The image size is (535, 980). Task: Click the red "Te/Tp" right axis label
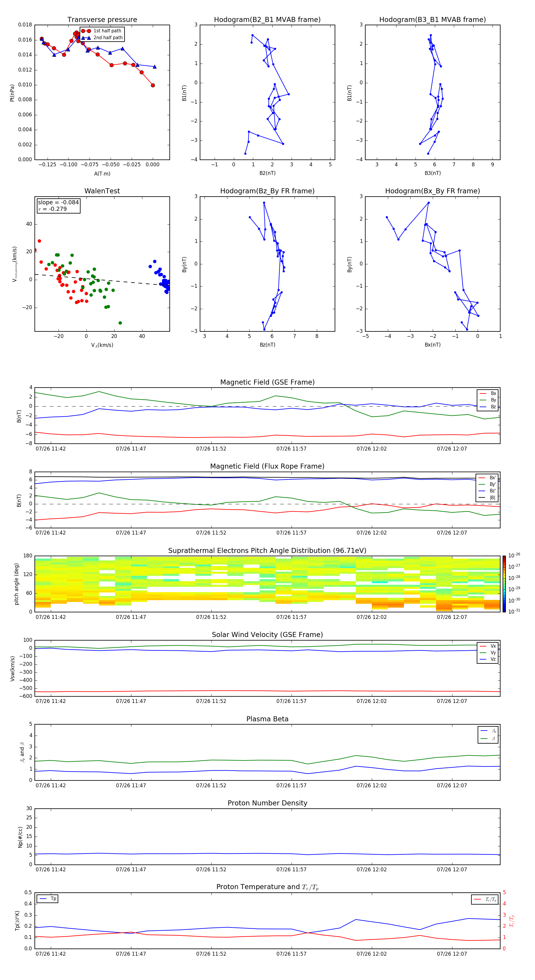coord(512,921)
